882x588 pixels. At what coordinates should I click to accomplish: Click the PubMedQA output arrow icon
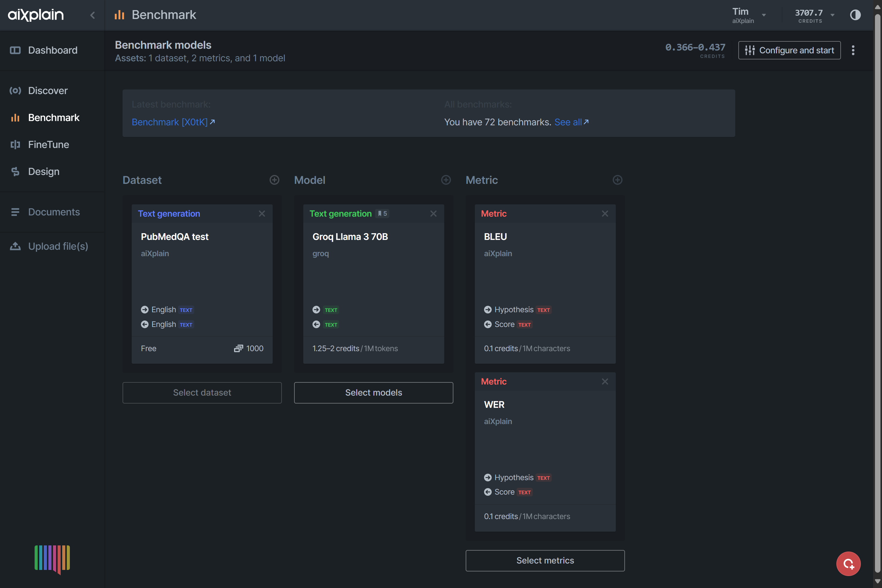(x=145, y=324)
